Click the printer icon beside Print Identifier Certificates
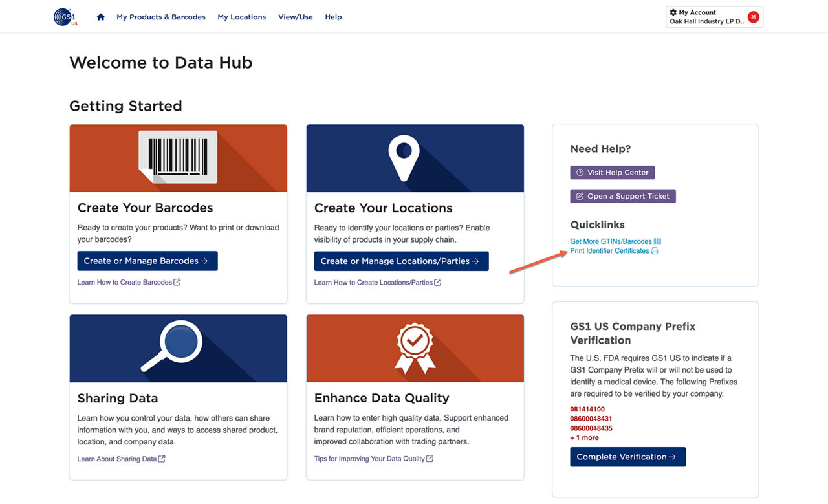The height and width of the screenshot is (504, 828). (x=655, y=251)
